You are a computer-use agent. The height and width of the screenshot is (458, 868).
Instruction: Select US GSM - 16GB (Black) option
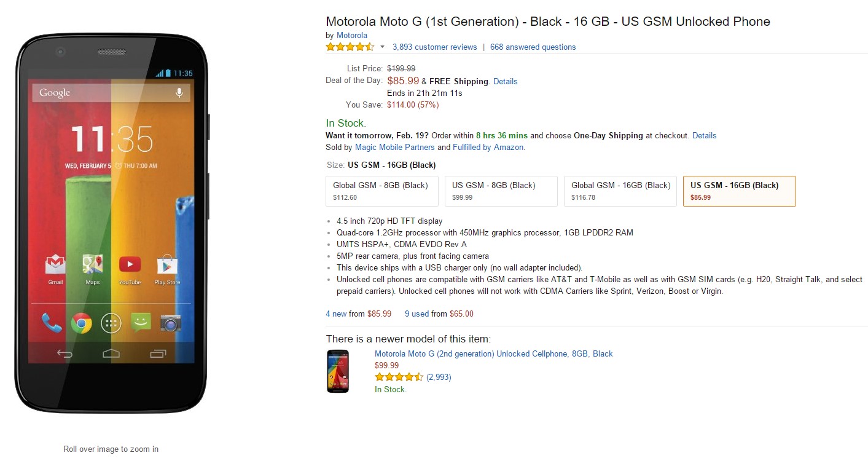tap(739, 191)
